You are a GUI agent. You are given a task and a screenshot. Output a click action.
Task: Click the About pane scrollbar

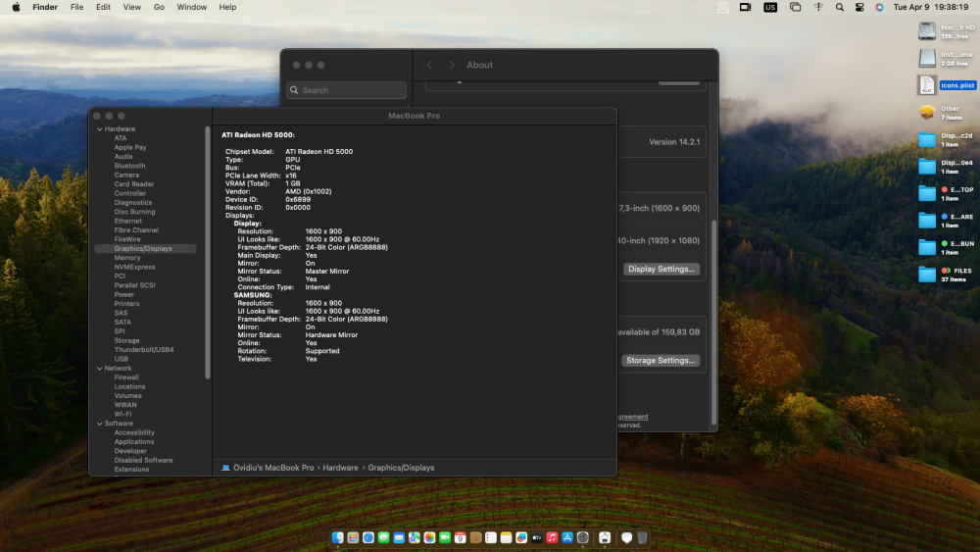713,322
